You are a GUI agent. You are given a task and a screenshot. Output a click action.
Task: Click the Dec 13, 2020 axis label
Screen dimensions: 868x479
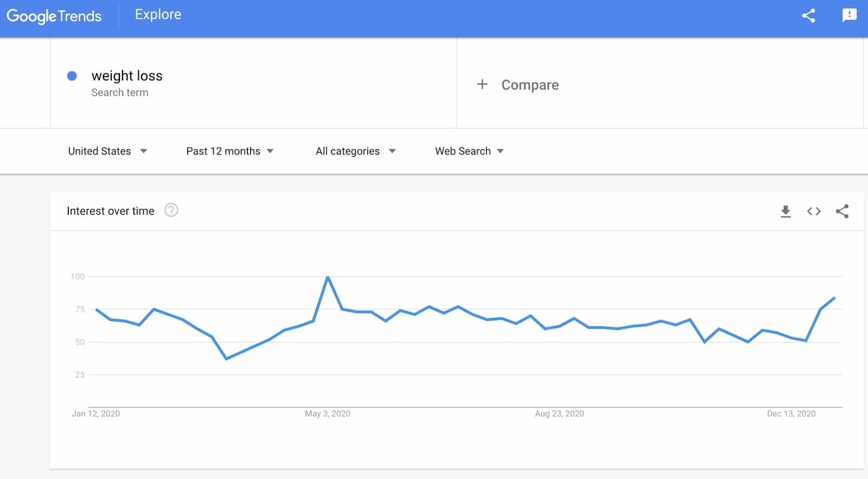[x=791, y=413]
